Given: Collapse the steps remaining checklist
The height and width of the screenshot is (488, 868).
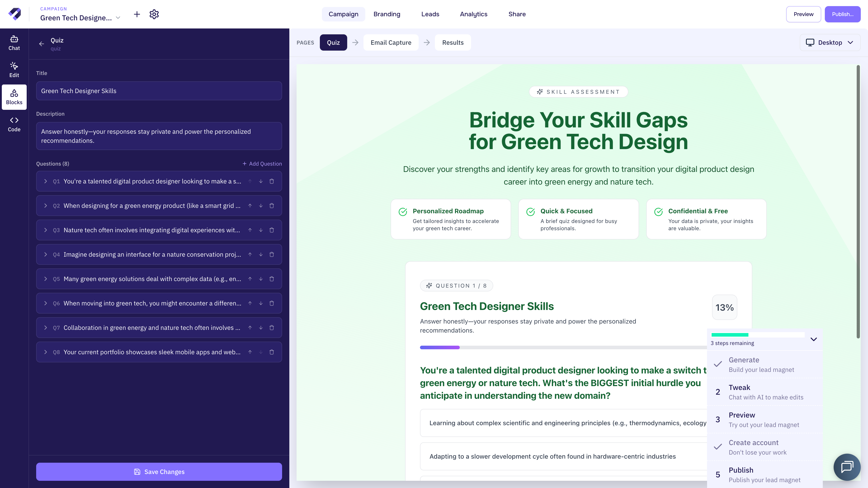Looking at the screenshot, I should click(814, 339).
